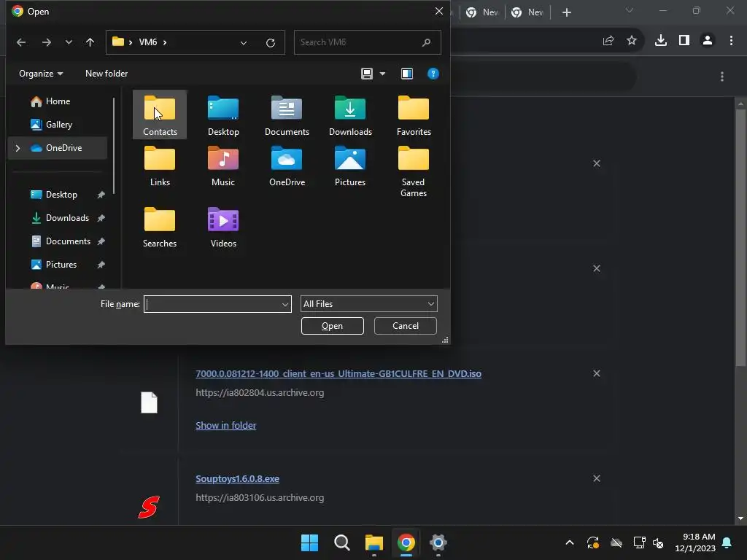Go up one folder level
The image size is (747, 560).
tap(90, 42)
